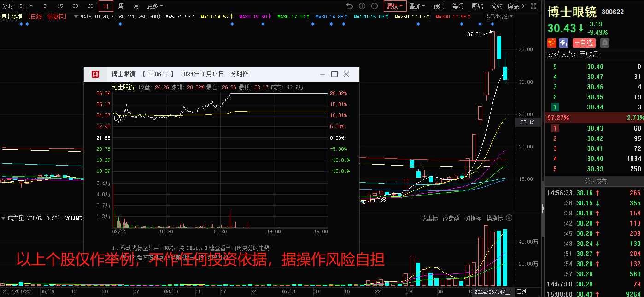Close the 分时图 popup window
The image size is (644, 297).
346,74
